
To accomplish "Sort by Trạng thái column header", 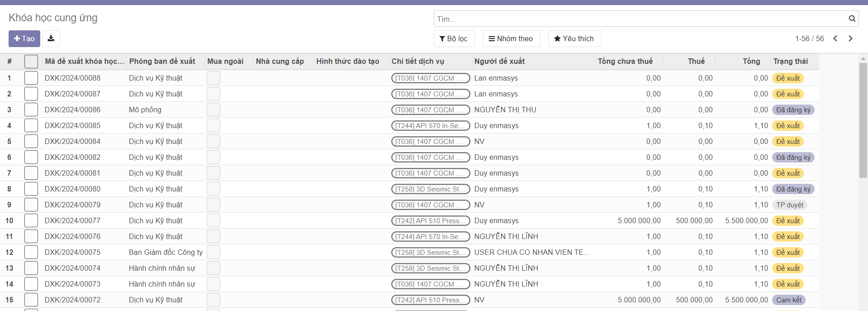I will coord(790,61).
